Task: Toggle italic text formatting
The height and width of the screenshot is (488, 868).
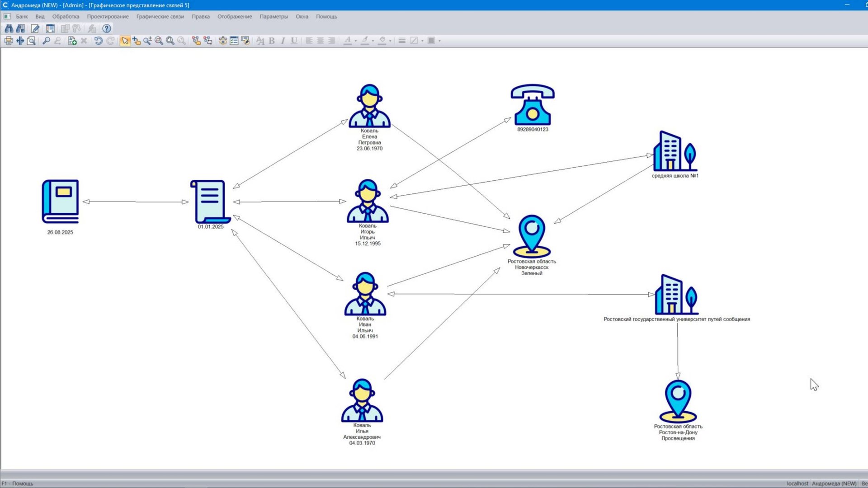Action: click(283, 41)
